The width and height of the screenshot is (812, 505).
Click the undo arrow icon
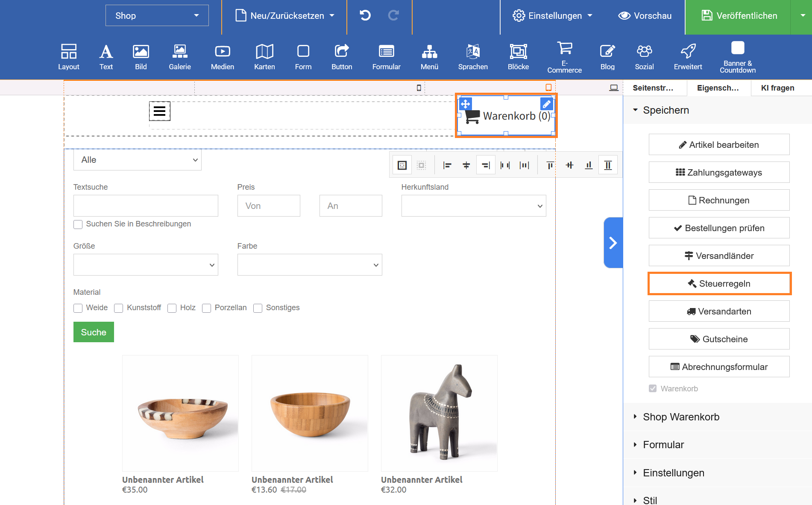365,16
